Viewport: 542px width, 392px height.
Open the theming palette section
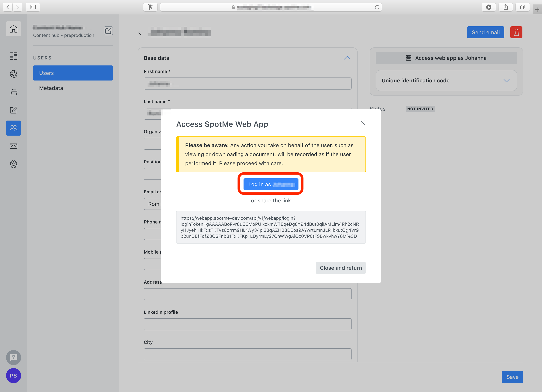13,74
